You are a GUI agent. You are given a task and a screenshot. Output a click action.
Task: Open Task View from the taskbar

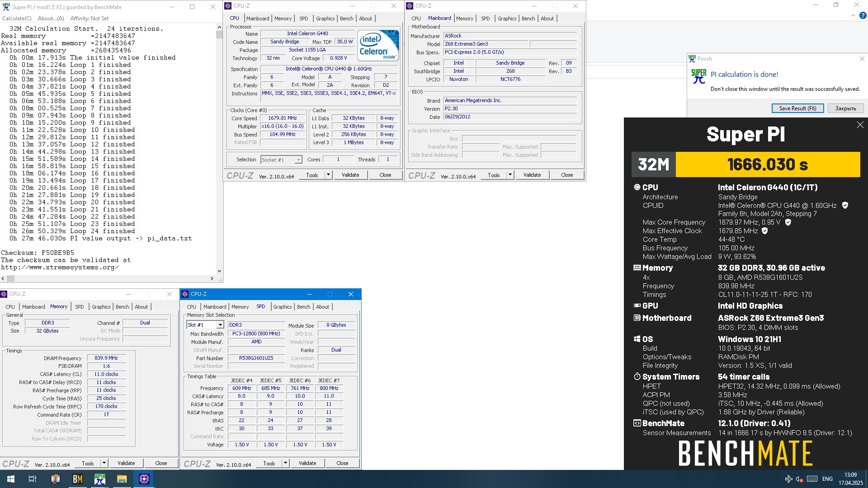tap(33, 479)
